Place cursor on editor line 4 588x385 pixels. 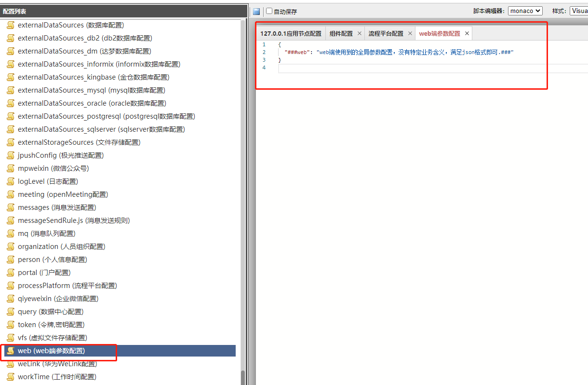pos(433,68)
